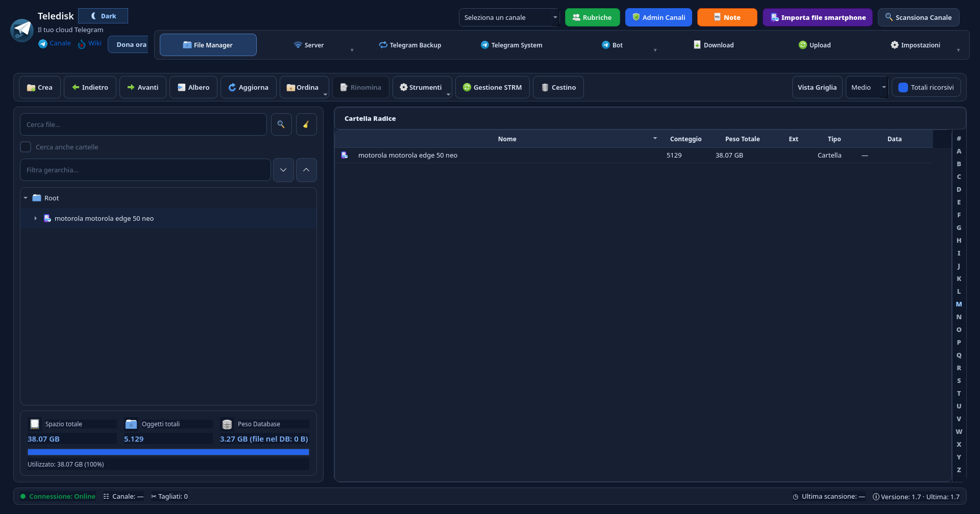Click the Filtra gerarchia input field
Viewport: 980px width, 514px height.
(x=145, y=170)
